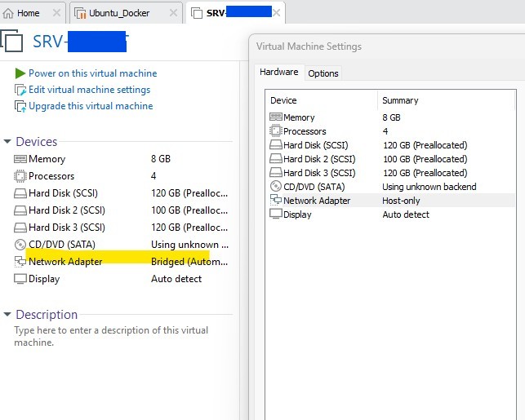Click the Home tab house icon
525x420 pixels.
pyautogui.click(x=9, y=13)
